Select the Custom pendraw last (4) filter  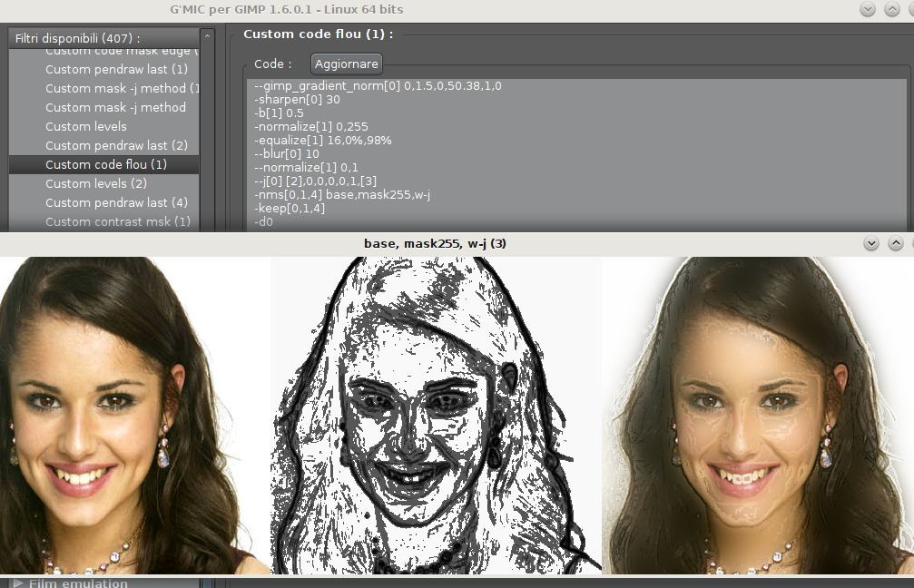pos(103,202)
